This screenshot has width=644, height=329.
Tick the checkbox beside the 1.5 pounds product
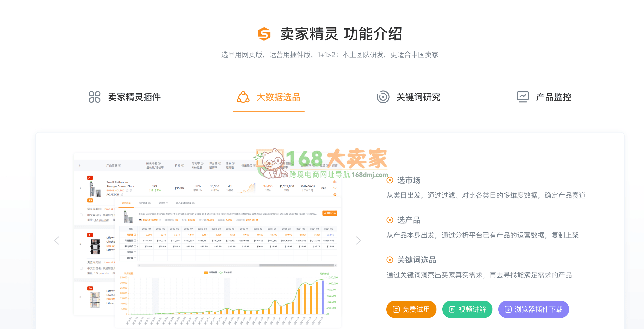click(81, 268)
